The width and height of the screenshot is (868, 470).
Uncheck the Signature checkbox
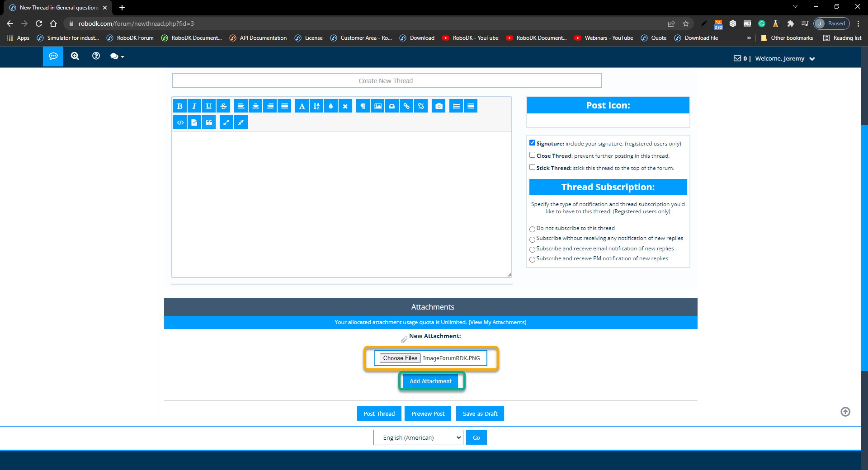tap(532, 143)
